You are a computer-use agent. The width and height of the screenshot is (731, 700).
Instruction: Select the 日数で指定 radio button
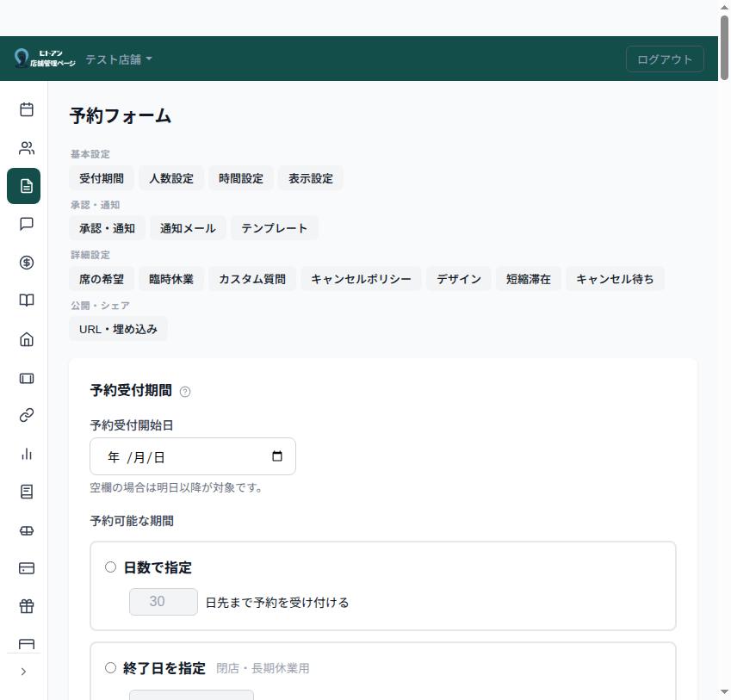110,567
